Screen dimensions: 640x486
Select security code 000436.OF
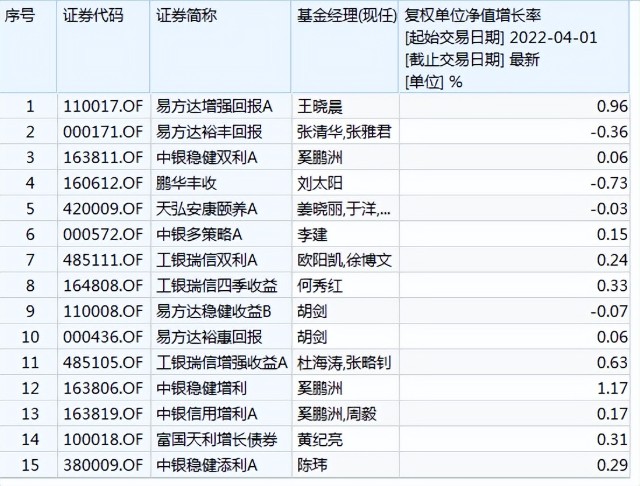103,337
